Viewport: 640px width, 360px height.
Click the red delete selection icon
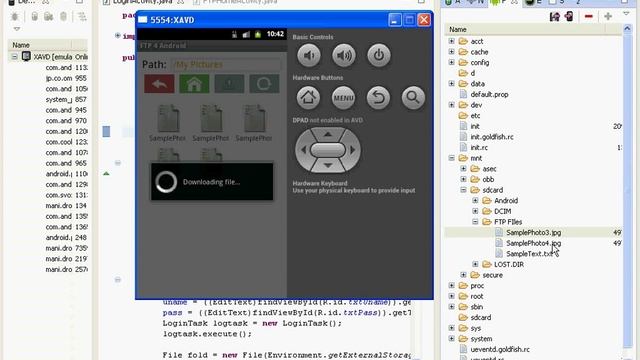589,16
